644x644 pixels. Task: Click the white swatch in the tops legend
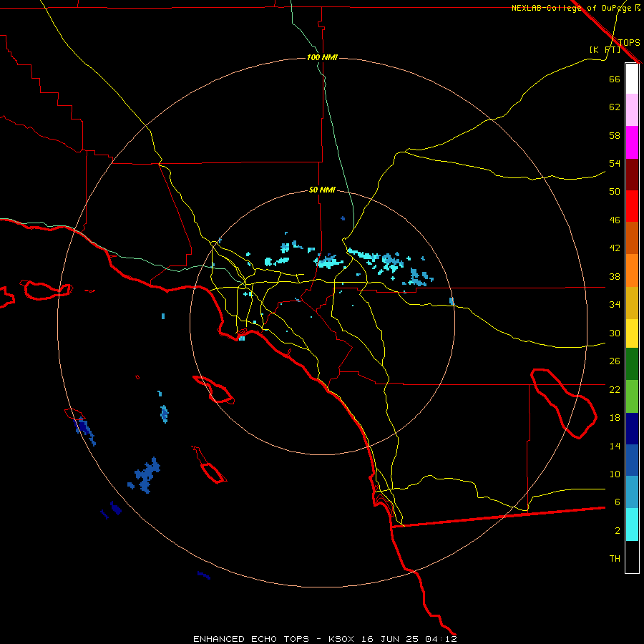click(632, 79)
